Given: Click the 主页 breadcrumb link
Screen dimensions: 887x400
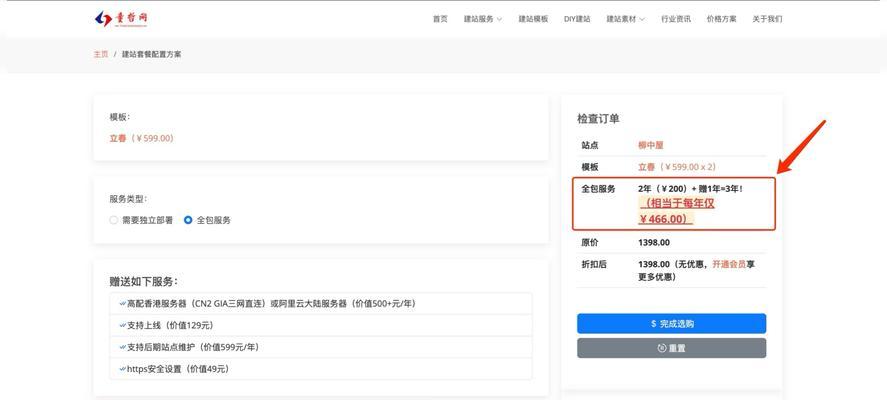Looking at the screenshot, I should pyautogui.click(x=101, y=54).
